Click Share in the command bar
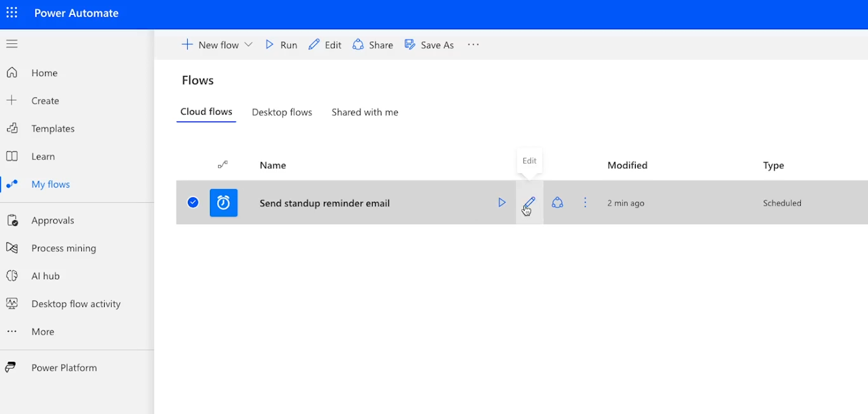 click(x=373, y=44)
